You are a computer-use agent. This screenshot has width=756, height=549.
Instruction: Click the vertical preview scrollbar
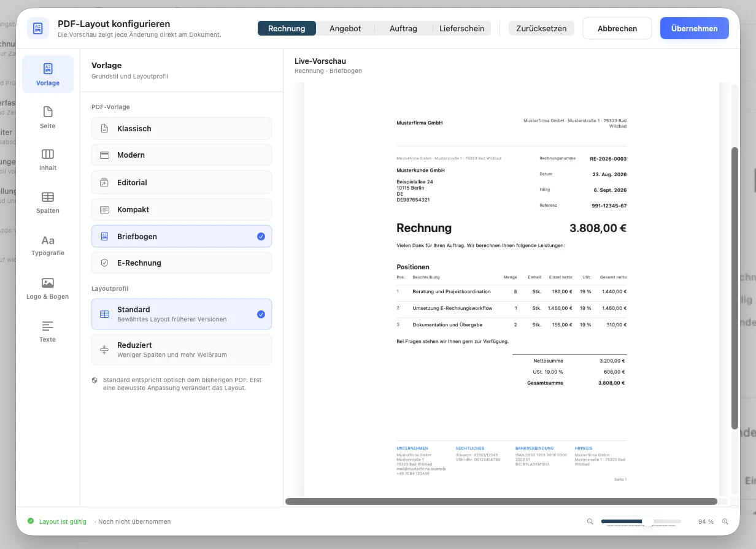735,288
